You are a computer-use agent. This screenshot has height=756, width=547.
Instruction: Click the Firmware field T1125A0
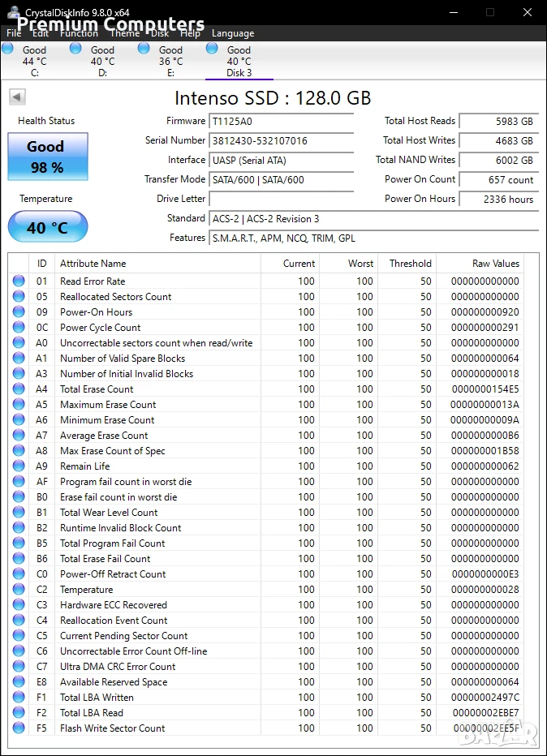tap(282, 121)
